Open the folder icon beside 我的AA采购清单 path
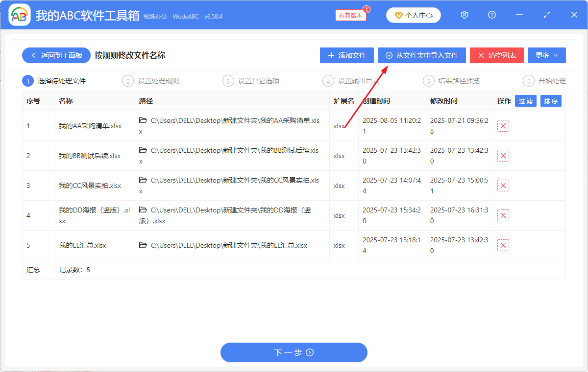588x372 pixels. pyautogui.click(x=143, y=120)
